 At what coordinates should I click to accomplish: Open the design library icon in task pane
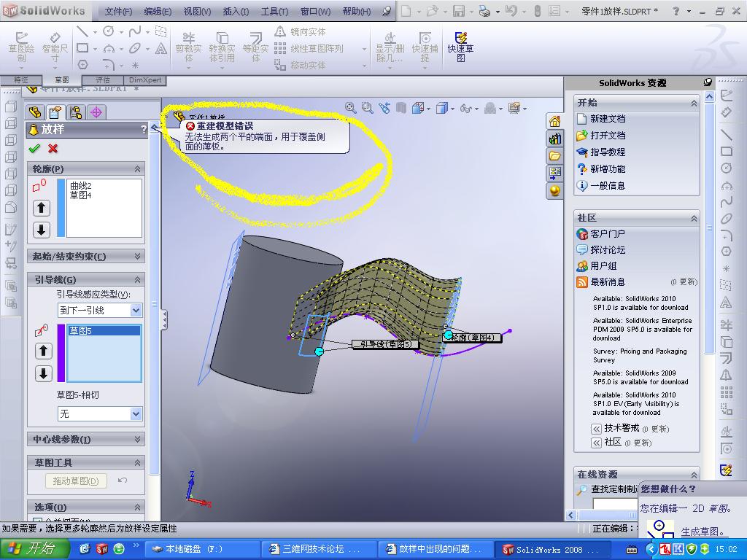(x=554, y=139)
